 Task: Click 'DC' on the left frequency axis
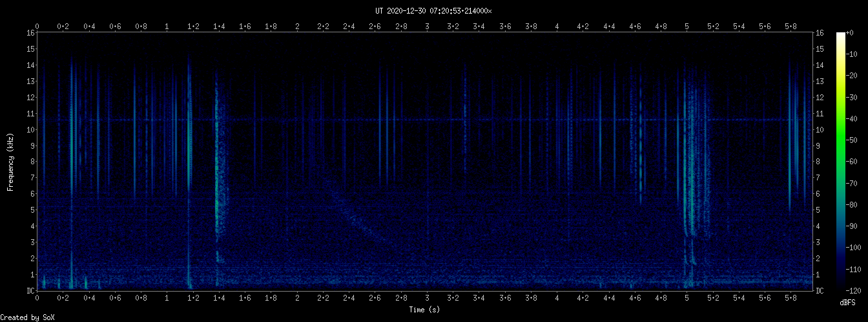coord(30,291)
